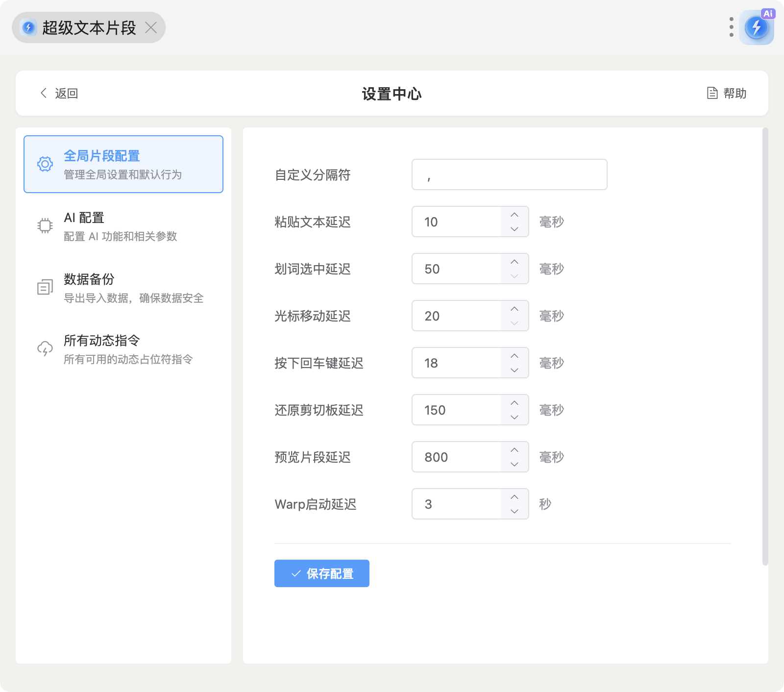Click the gear icon for global snippet config

pyautogui.click(x=45, y=164)
